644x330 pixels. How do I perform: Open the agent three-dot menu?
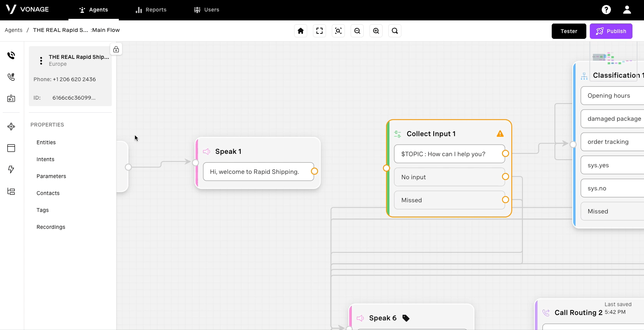(41, 61)
